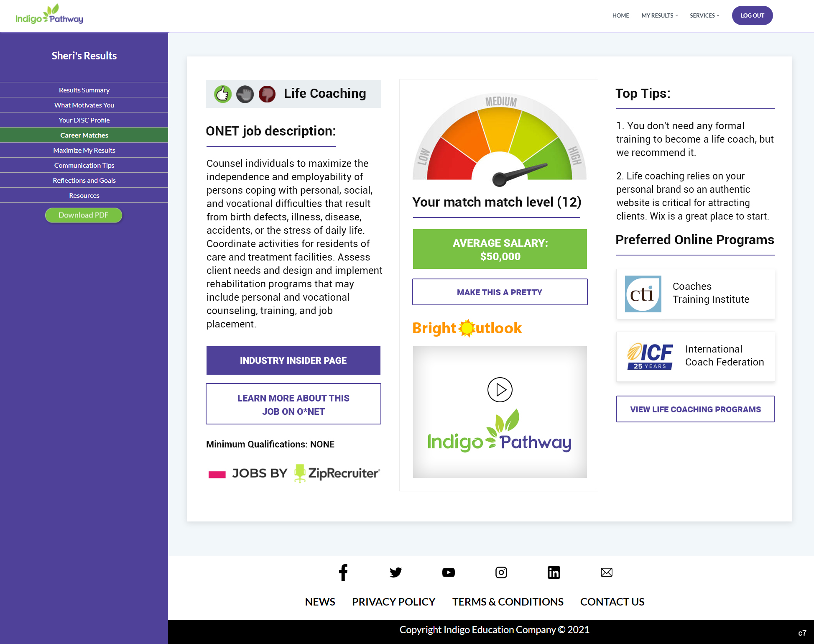Click the LinkedIn footer icon
Viewport: 814px width, 644px height.
[554, 572]
